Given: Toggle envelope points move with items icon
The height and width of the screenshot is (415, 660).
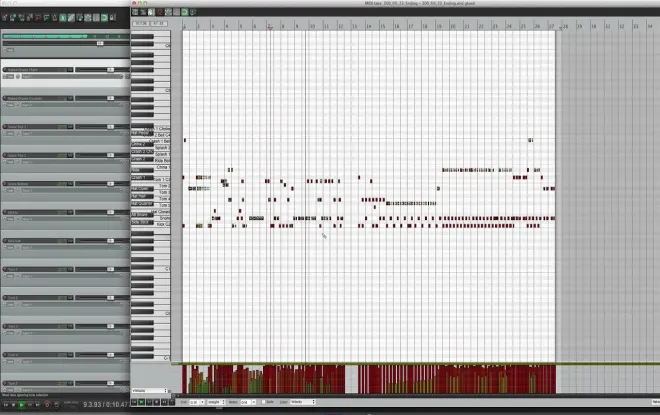Looking at the screenshot, I should point(88,18).
